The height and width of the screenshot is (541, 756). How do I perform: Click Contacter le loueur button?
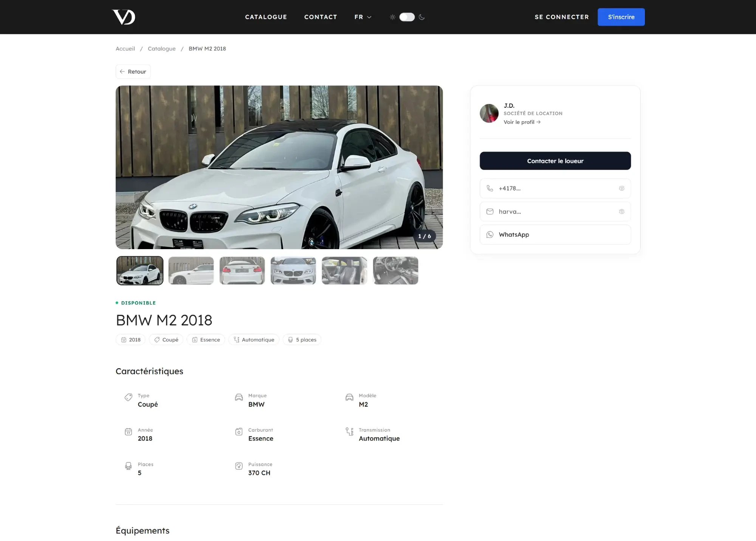click(x=555, y=161)
